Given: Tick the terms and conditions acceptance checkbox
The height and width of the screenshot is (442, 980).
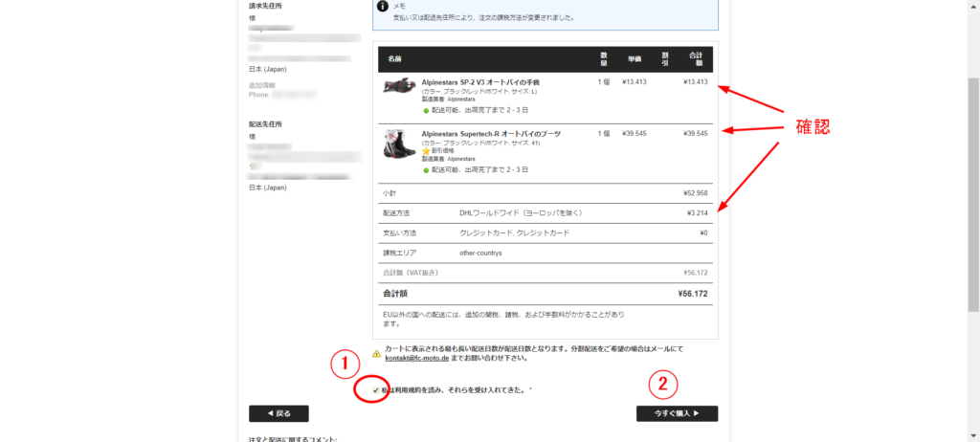Looking at the screenshot, I should [x=375, y=390].
